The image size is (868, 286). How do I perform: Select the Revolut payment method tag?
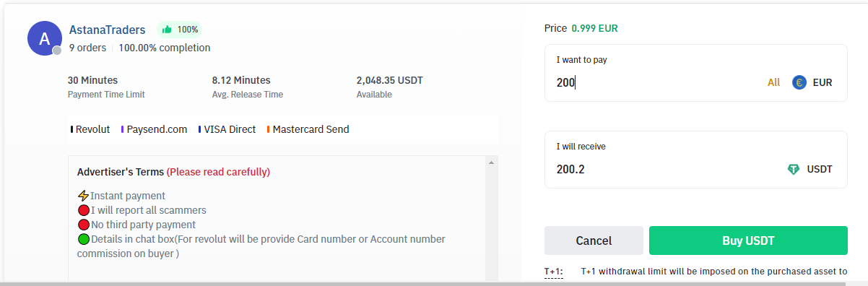click(90, 129)
